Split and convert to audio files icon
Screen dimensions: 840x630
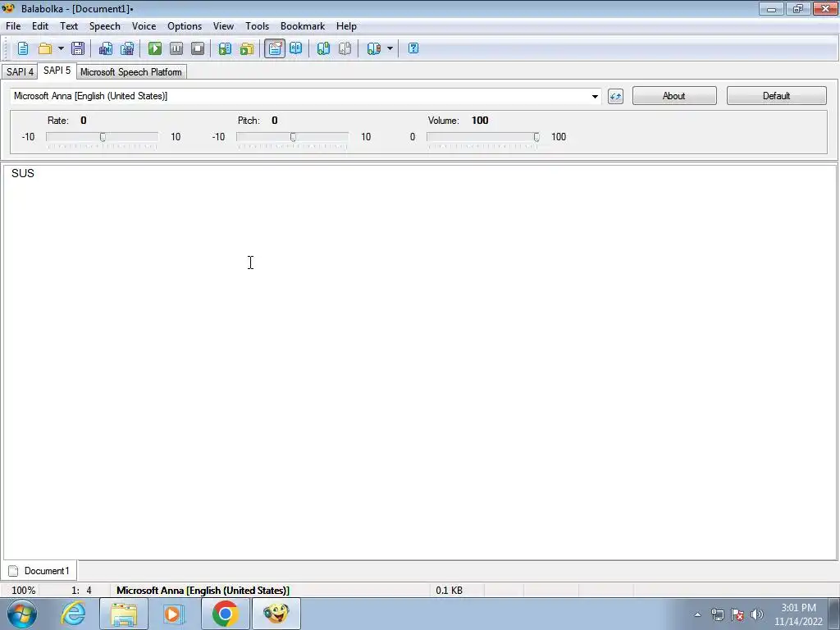click(127, 48)
